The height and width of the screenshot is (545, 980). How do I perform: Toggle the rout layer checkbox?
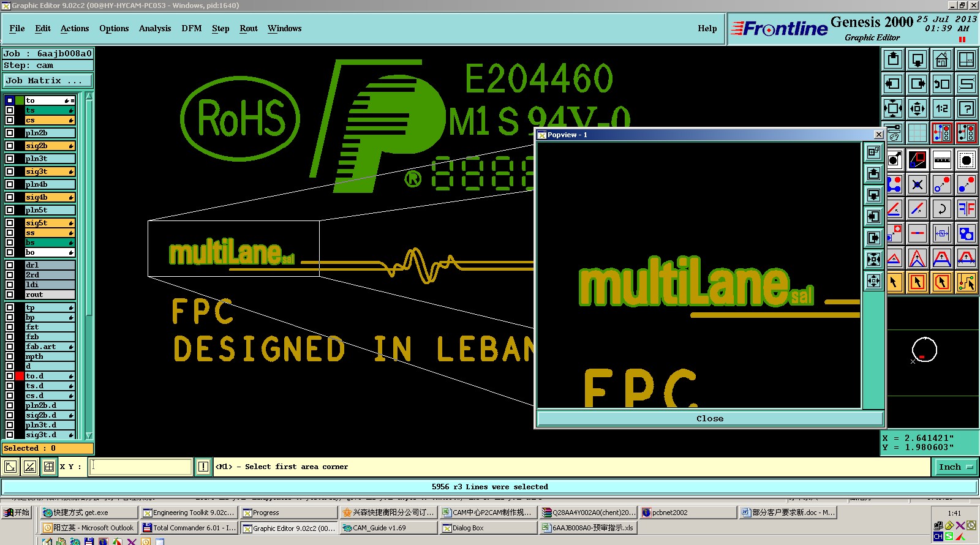pyautogui.click(x=10, y=295)
